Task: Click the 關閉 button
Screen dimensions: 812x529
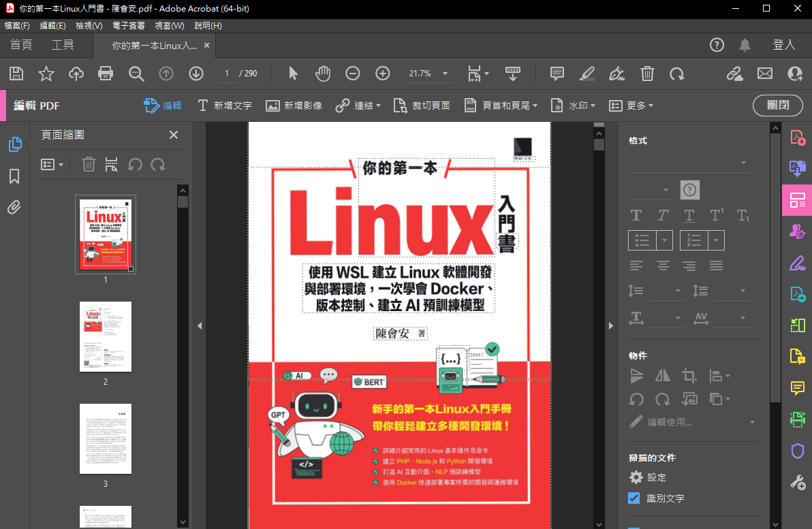Action: pos(778,106)
